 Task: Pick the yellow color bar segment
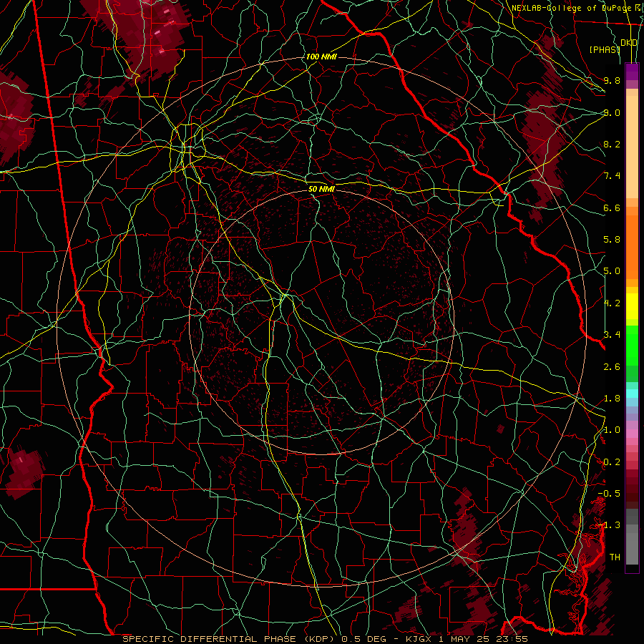tap(632, 306)
